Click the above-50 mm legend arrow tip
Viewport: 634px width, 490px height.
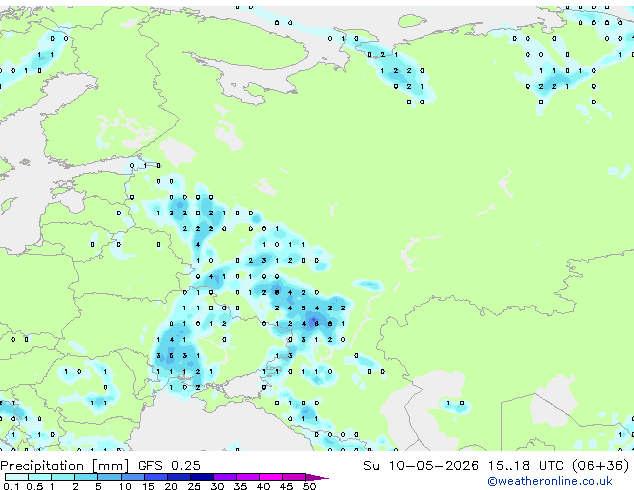(x=317, y=477)
